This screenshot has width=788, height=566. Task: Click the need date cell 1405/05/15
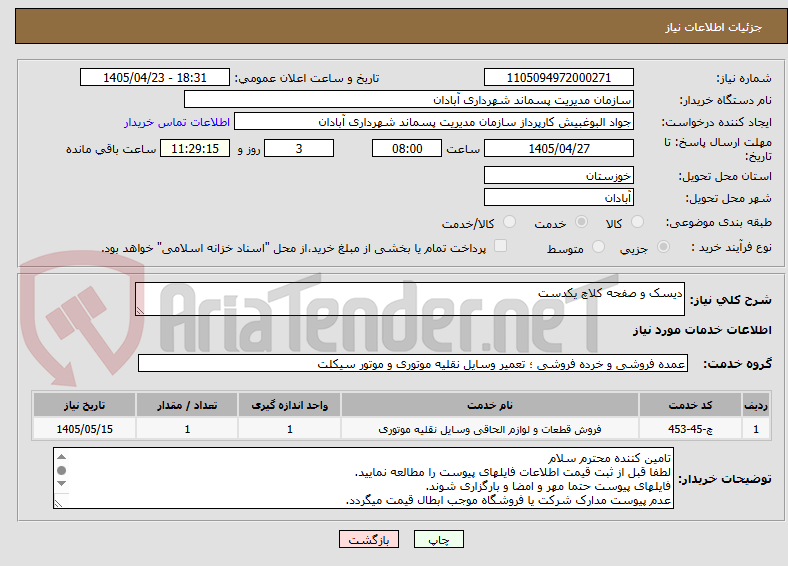[x=84, y=429]
